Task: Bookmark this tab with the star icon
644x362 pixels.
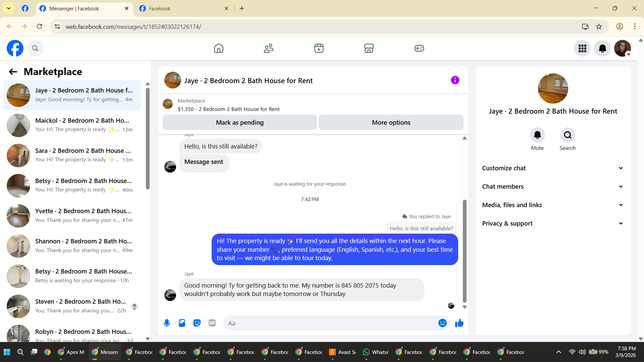Action: coord(599,26)
